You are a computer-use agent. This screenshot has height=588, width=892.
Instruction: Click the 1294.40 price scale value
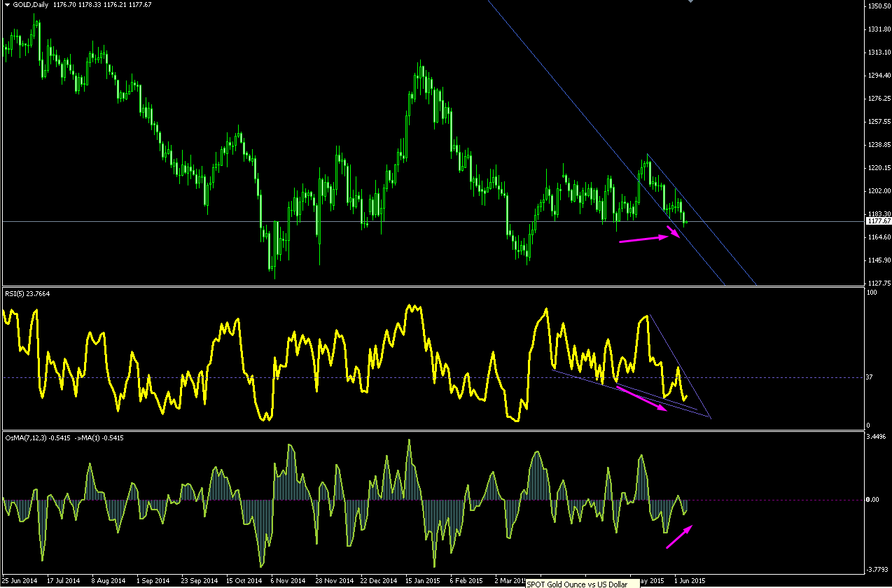pyautogui.click(x=878, y=76)
